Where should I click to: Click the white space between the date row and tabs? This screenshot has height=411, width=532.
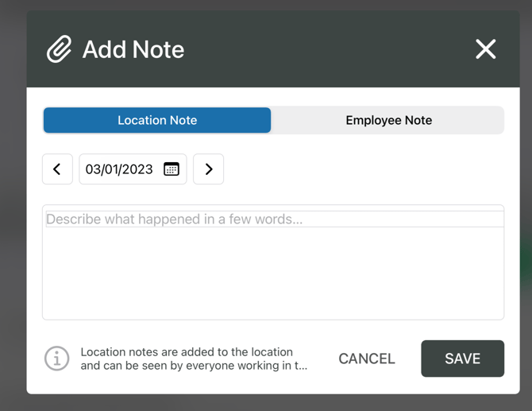pyautogui.click(x=318, y=144)
